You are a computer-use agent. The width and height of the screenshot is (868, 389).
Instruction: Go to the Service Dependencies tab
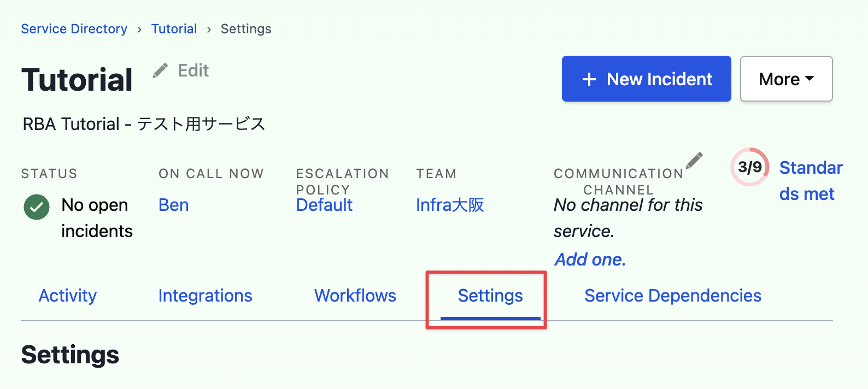673,296
